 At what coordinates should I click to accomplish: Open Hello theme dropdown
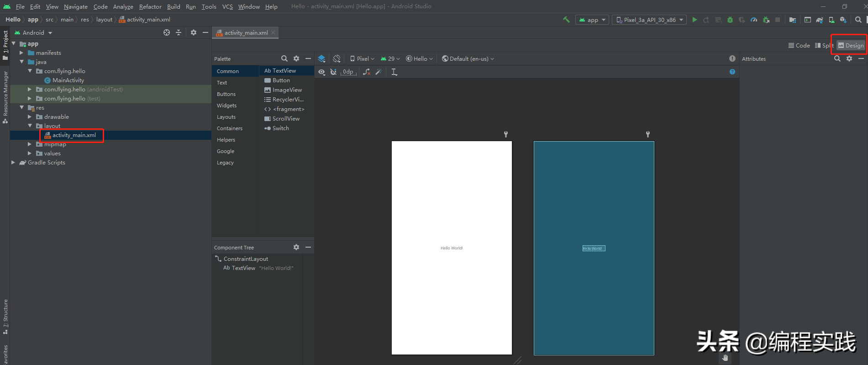tap(420, 58)
